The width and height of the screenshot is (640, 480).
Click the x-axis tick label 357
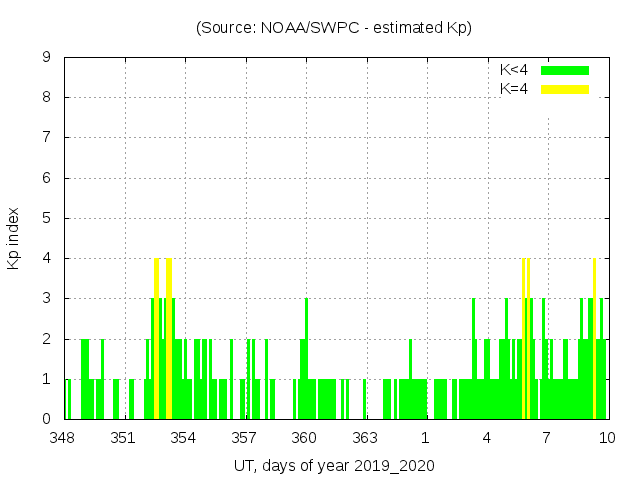pyautogui.click(x=244, y=438)
